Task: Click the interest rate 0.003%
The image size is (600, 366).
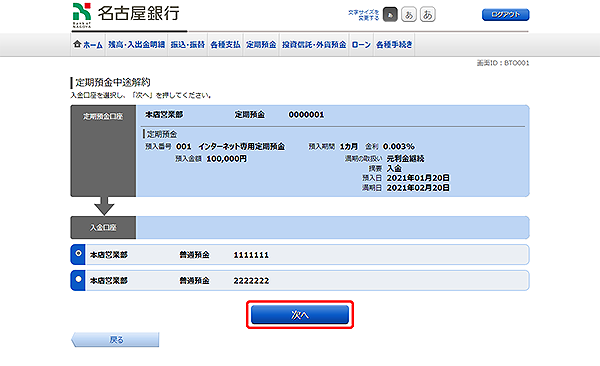Action: [x=399, y=146]
